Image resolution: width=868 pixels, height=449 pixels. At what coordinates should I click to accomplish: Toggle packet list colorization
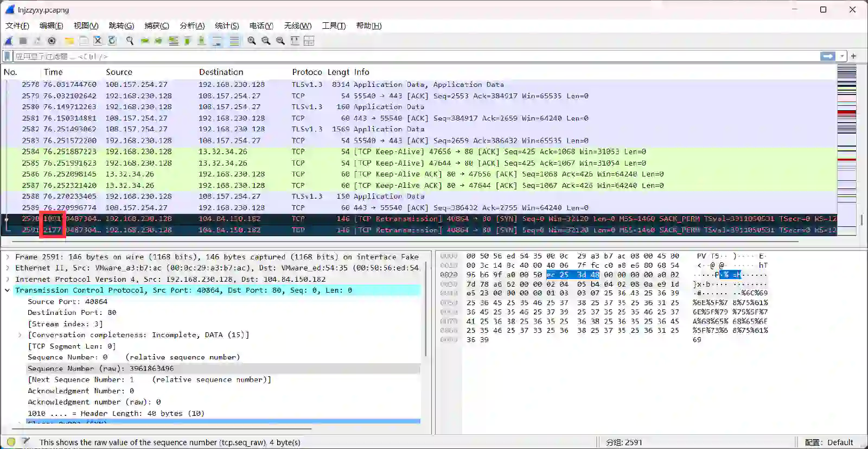point(234,41)
